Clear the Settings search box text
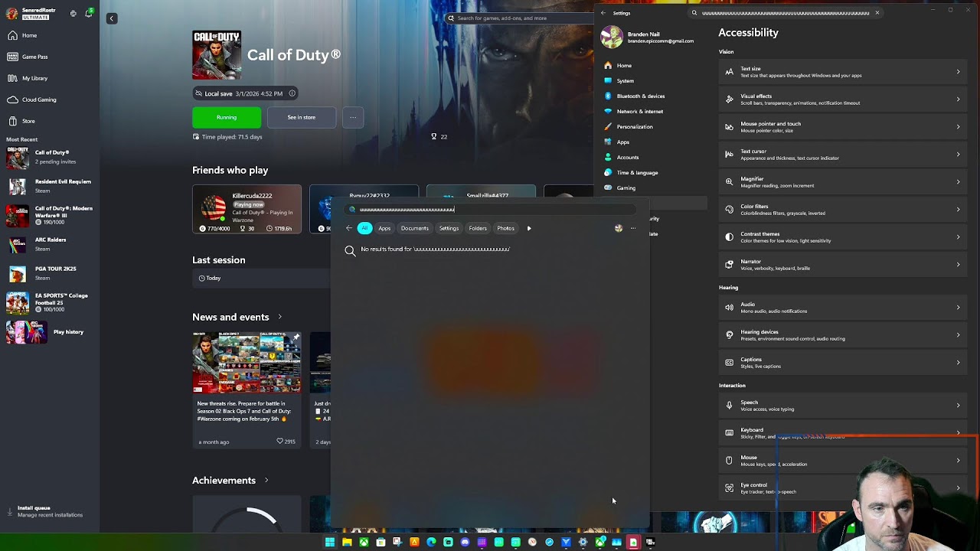Image resolution: width=980 pixels, height=551 pixels. (x=877, y=13)
